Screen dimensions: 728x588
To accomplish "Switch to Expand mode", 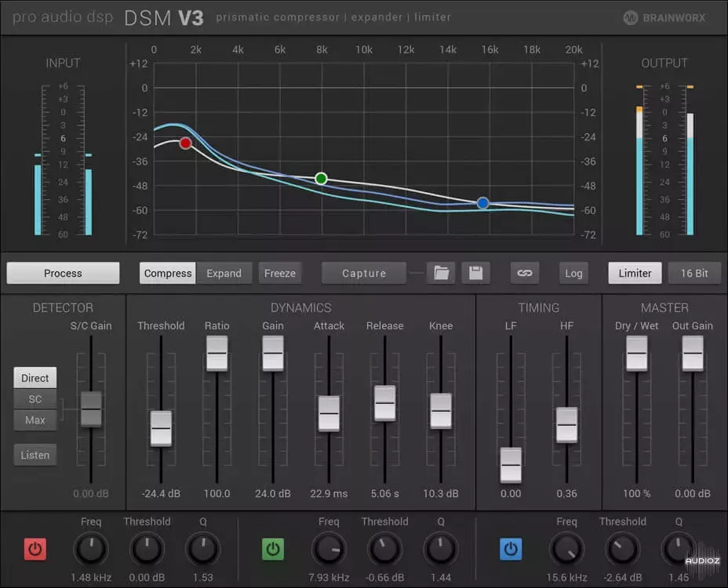I will (x=224, y=273).
